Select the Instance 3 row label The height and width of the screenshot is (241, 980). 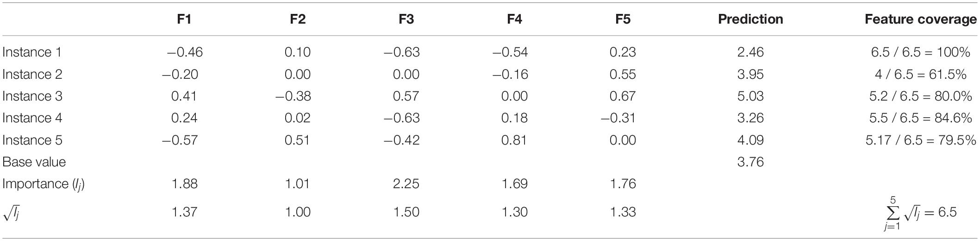click(32, 96)
